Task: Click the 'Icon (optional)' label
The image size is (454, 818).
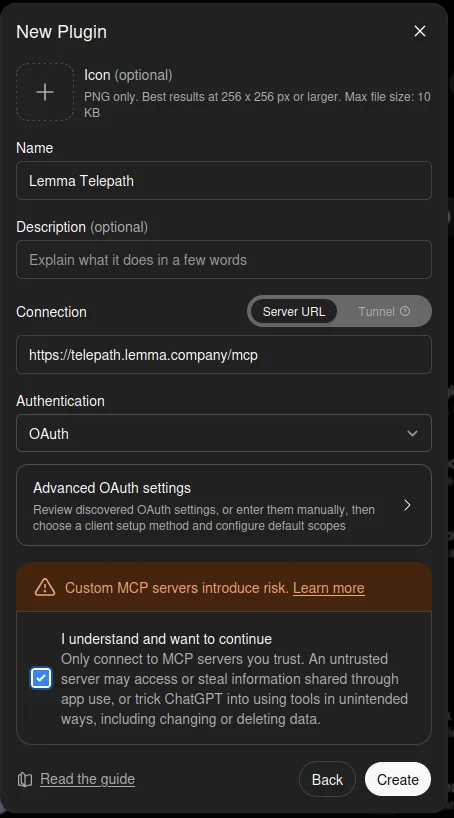Action: (x=128, y=75)
